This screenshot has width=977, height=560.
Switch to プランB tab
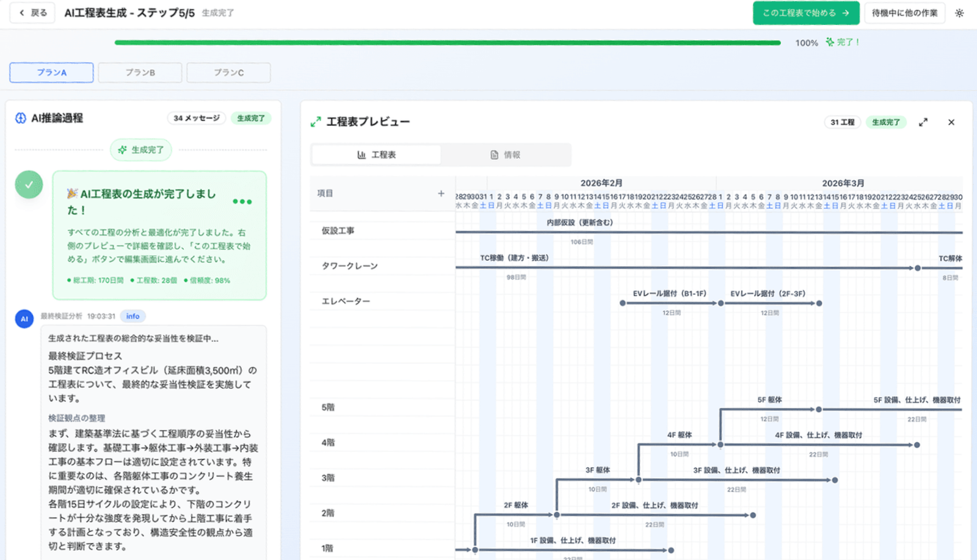click(x=140, y=73)
